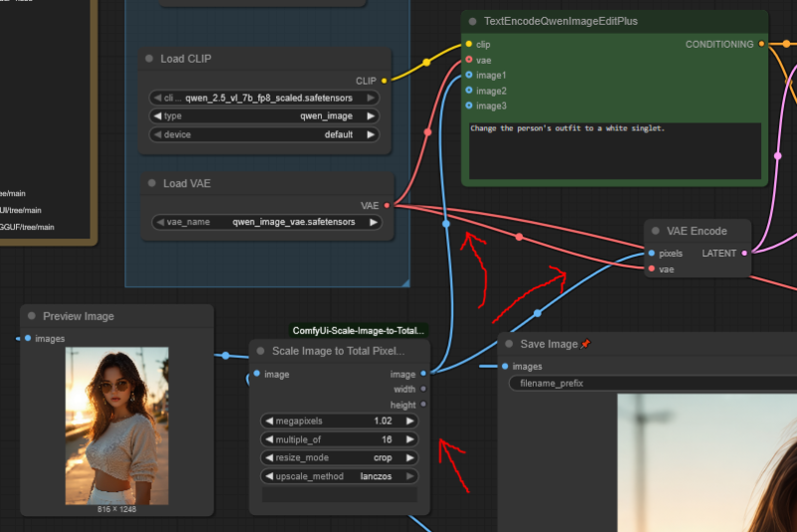Click the red VAE output socket on Load VAE
Image resolution: width=797 pixels, height=532 pixels.
(x=387, y=205)
